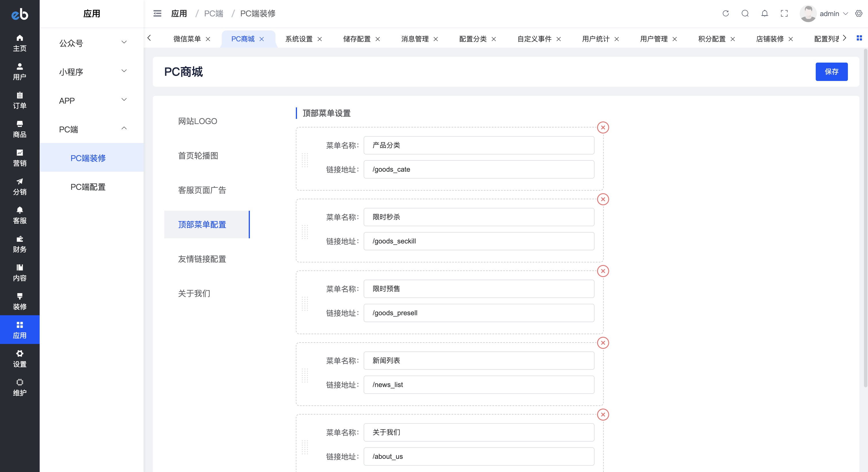
Task: Click the refresh icon in the header
Action: (x=726, y=13)
